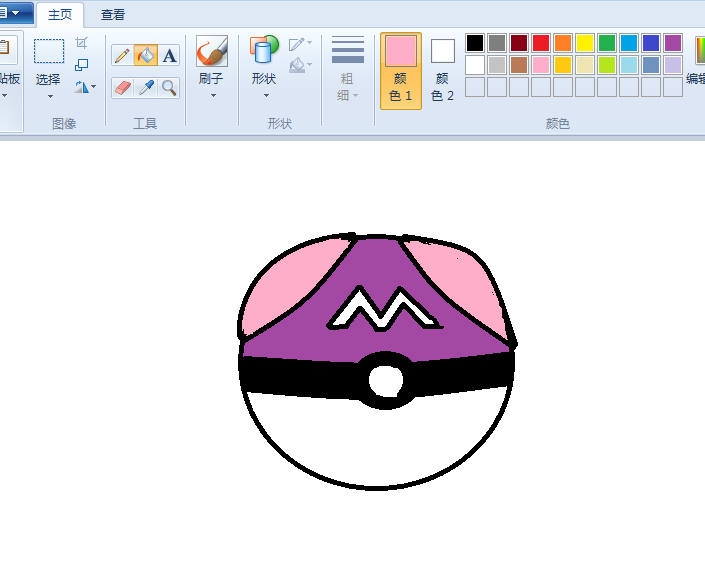The image size is (705, 580).
Task: Open the shape fill dropdown arrow
Action: pos(309,65)
